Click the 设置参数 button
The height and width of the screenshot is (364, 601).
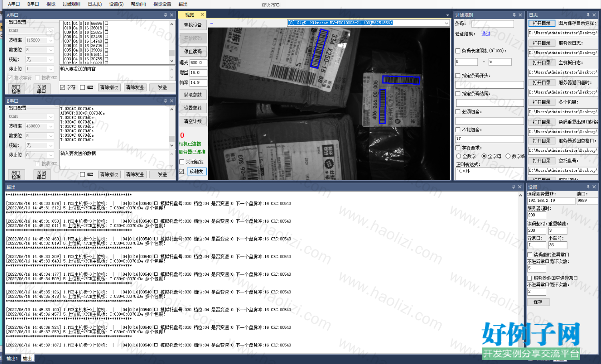193,108
